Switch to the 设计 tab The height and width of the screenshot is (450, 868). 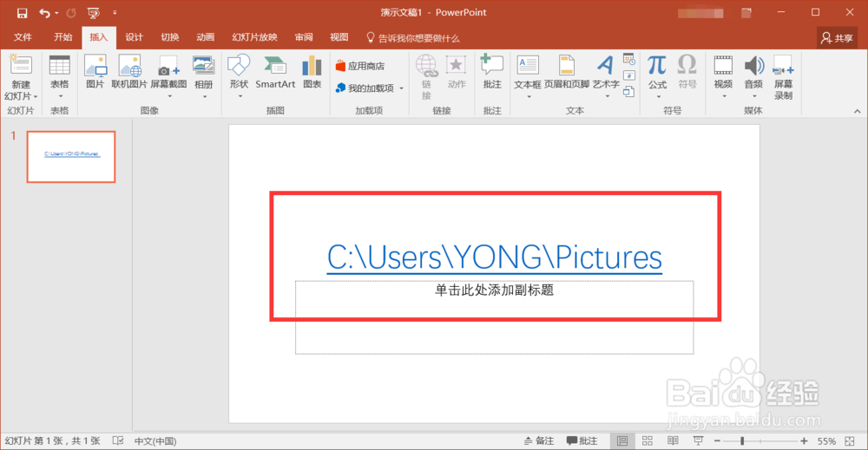[x=134, y=37]
